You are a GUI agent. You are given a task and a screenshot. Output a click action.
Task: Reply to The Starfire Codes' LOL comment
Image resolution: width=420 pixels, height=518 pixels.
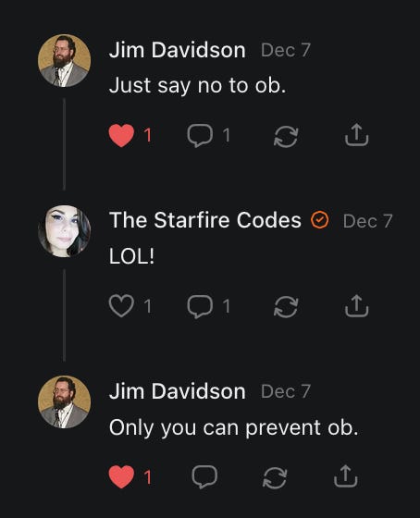point(200,306)
